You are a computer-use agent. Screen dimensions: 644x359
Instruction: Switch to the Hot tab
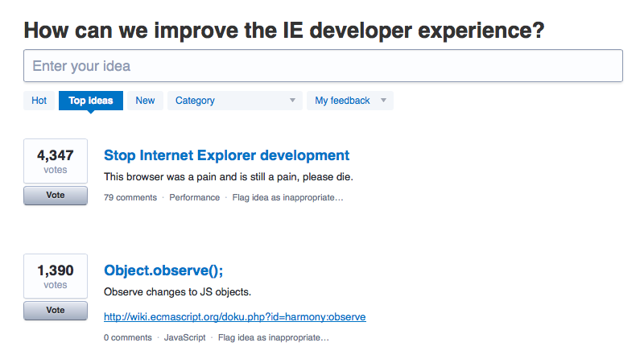tap(39, 101)
